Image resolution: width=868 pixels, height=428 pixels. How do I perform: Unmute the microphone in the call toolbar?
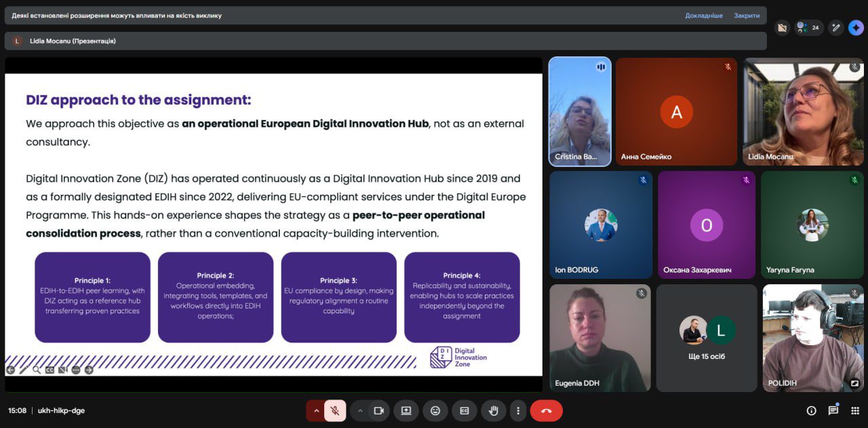[335, 410]
